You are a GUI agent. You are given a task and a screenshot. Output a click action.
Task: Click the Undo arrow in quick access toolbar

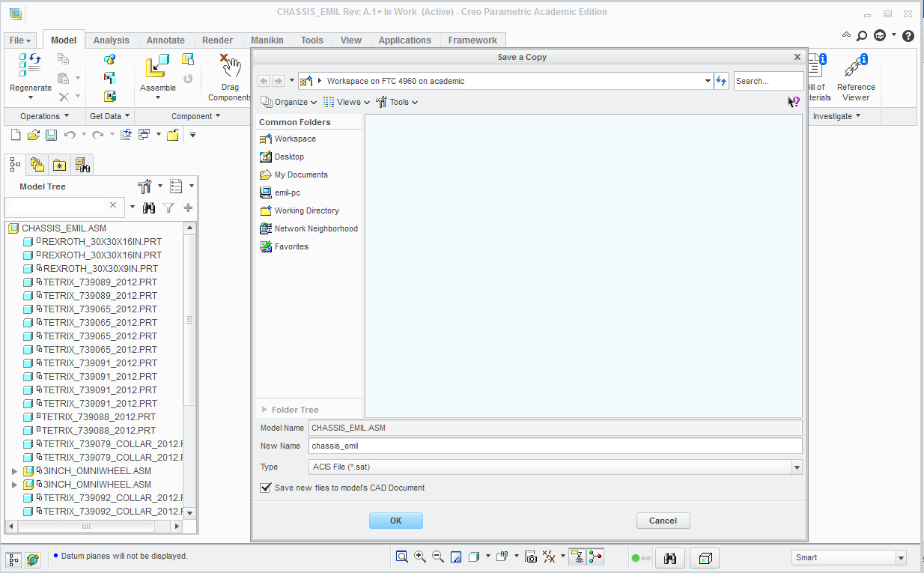pos(70,135)
